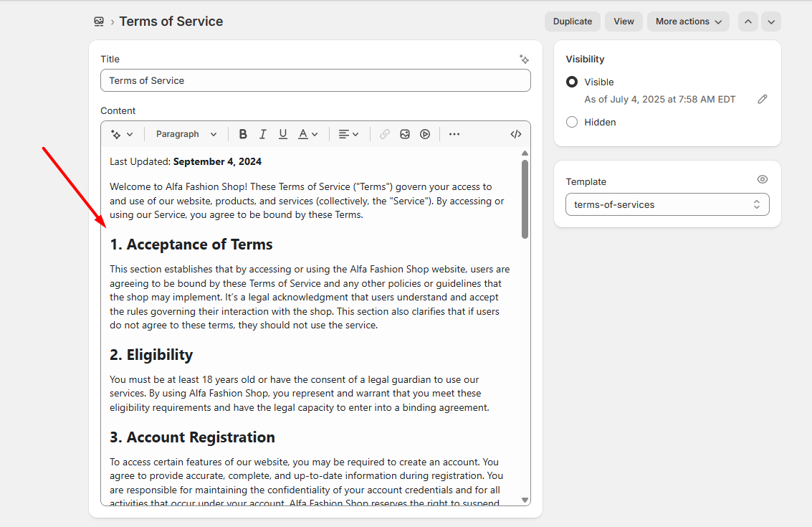Click the online store breadcrumb icon
Screen dimensions: 812x527
[99, 22]
